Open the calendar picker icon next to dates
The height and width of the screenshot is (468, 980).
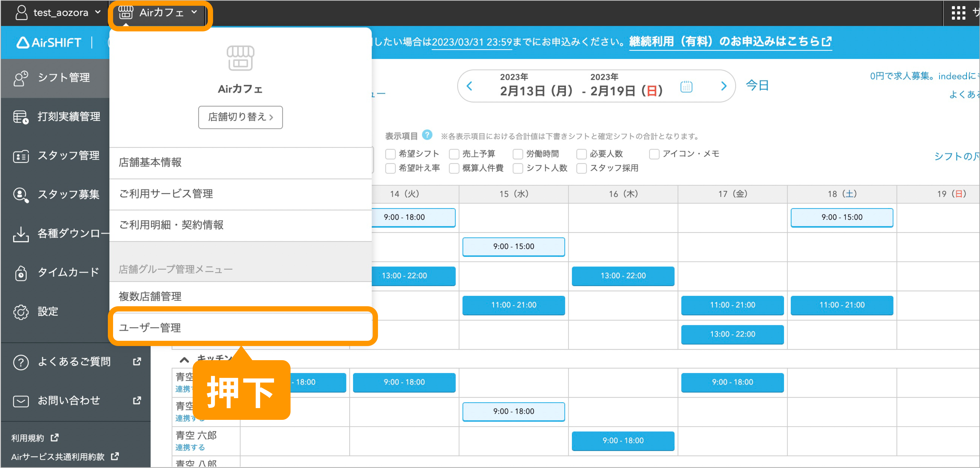coord(686,87)
